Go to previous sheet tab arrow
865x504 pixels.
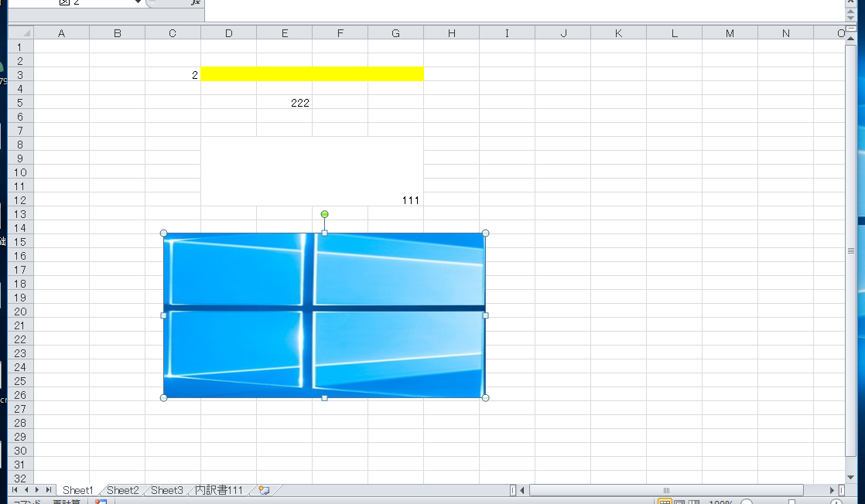coord(26,489)
